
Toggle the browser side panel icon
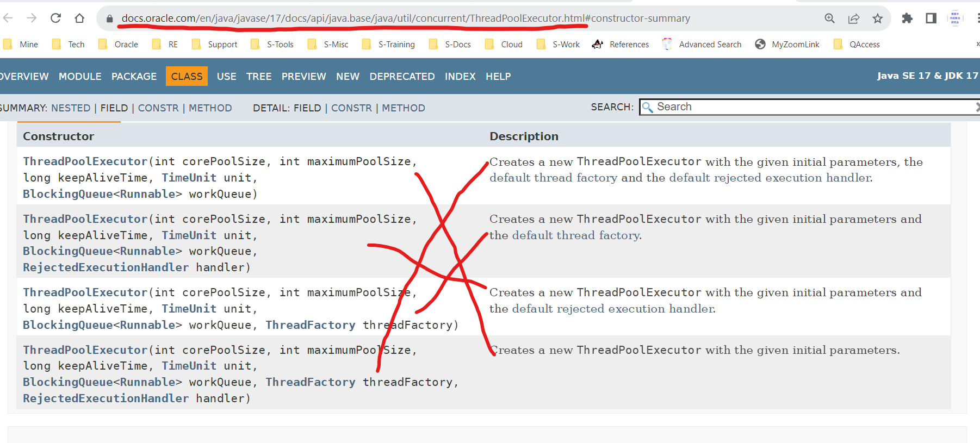pos(931,18)
